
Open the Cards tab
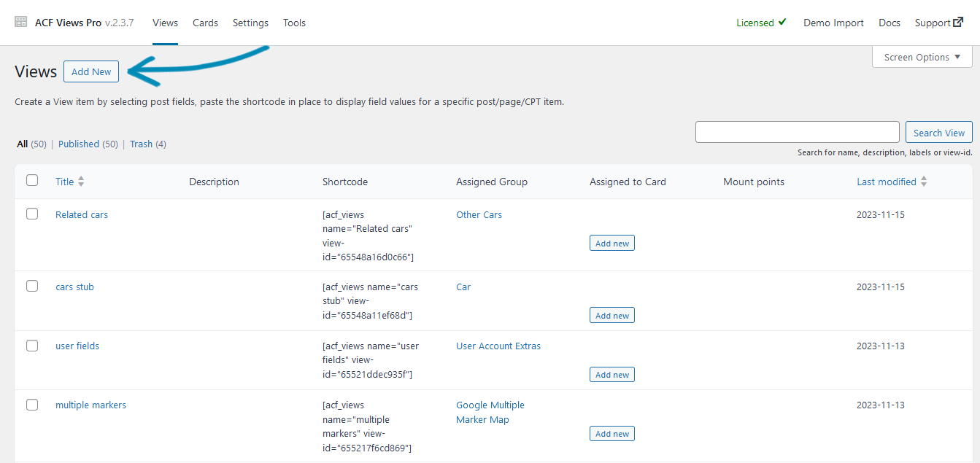[205, 23]
